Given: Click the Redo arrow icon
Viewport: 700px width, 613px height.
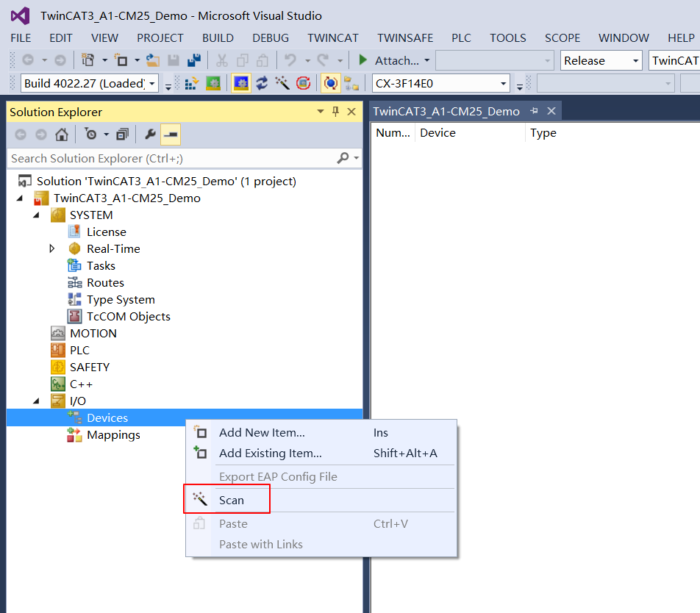Looking at the screenshot, I should [324, 60].
